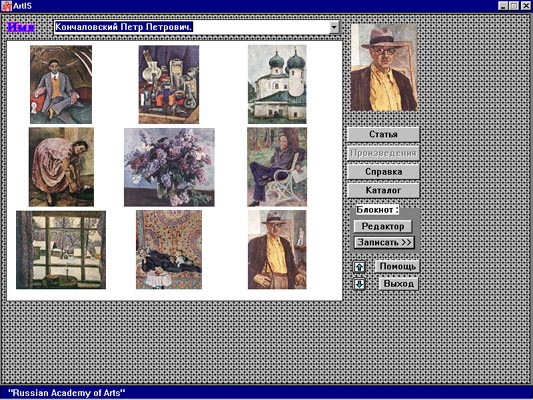The width and height of the screenshot is (533, 400).
Task: Click the ArtIS app icon in title bar
Action: click(x=6, y=6)
